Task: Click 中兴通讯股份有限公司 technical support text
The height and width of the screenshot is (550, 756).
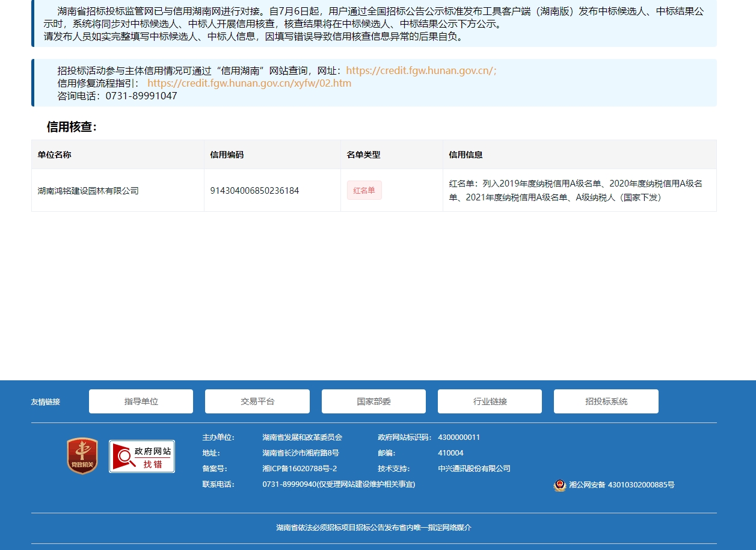Action: [x=474, y=469]
